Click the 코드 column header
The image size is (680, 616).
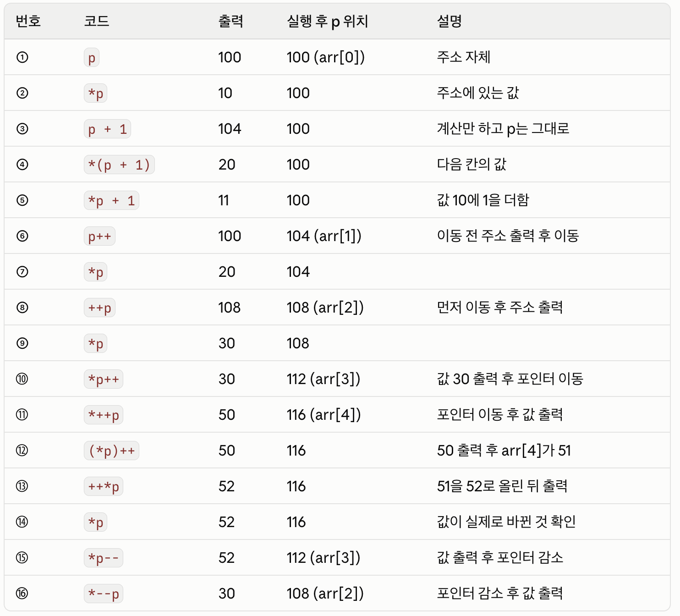97,21
